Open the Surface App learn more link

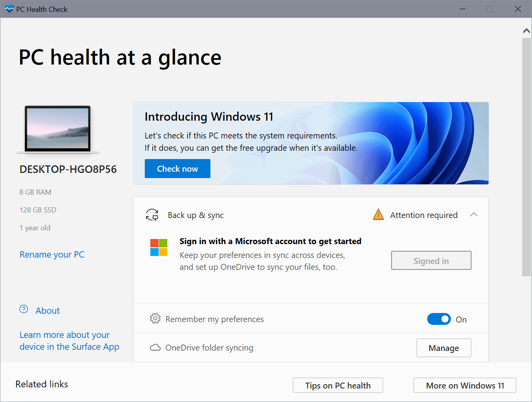[x=69, y=340]
